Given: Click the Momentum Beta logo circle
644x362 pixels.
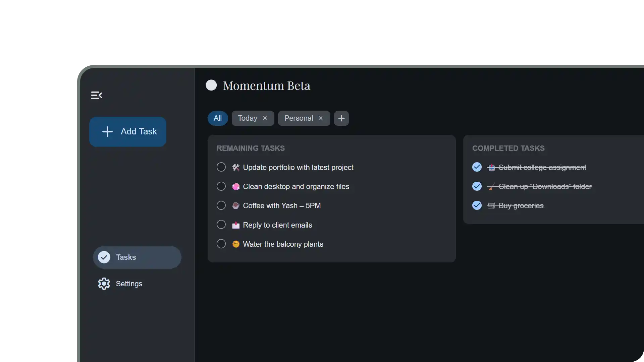Looking at the screenshot, I should pos(211,85).
